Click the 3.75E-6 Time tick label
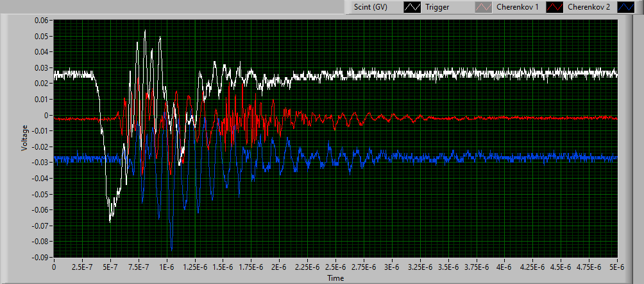The width and height of the screenshot is (644, 284). 477,266
